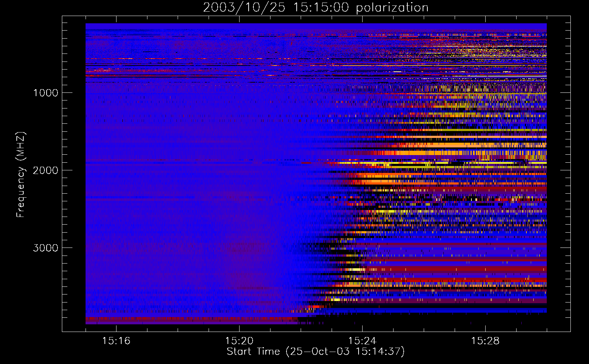Click the 15:16 time tick label
589x364 pixels.
pyautogui.click(x=116, y=341)
